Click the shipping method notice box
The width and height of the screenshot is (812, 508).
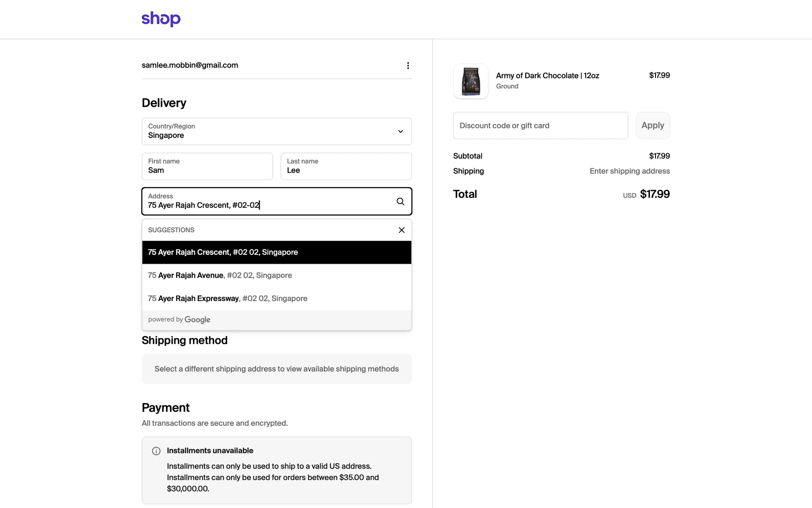click(277, 369)
